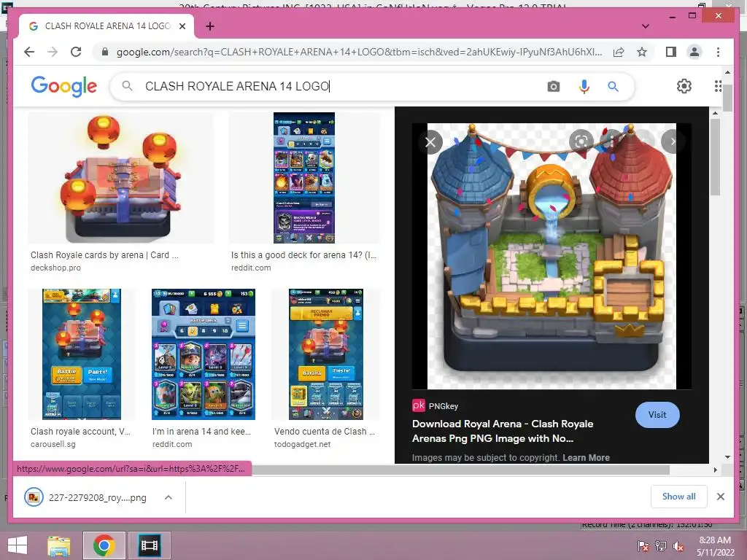Close the downloads bar
Viewport: 747px width, 560px height.
[x=720, y=497]
